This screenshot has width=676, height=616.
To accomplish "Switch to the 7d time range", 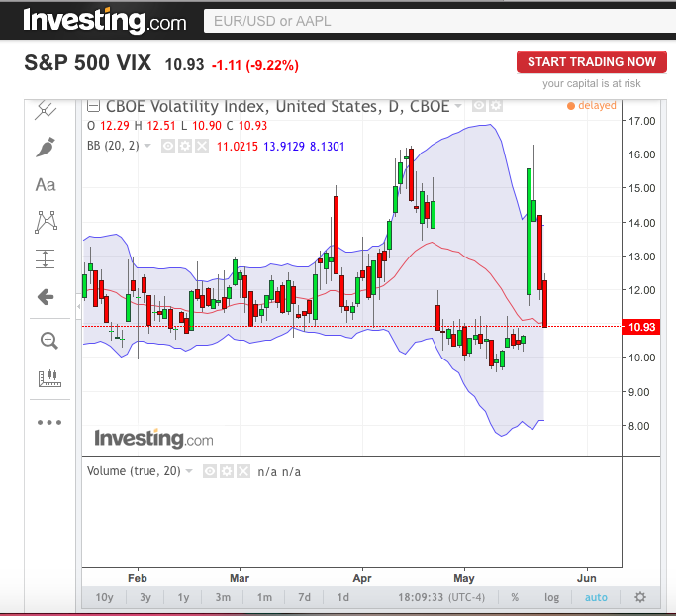I will 305,597.
